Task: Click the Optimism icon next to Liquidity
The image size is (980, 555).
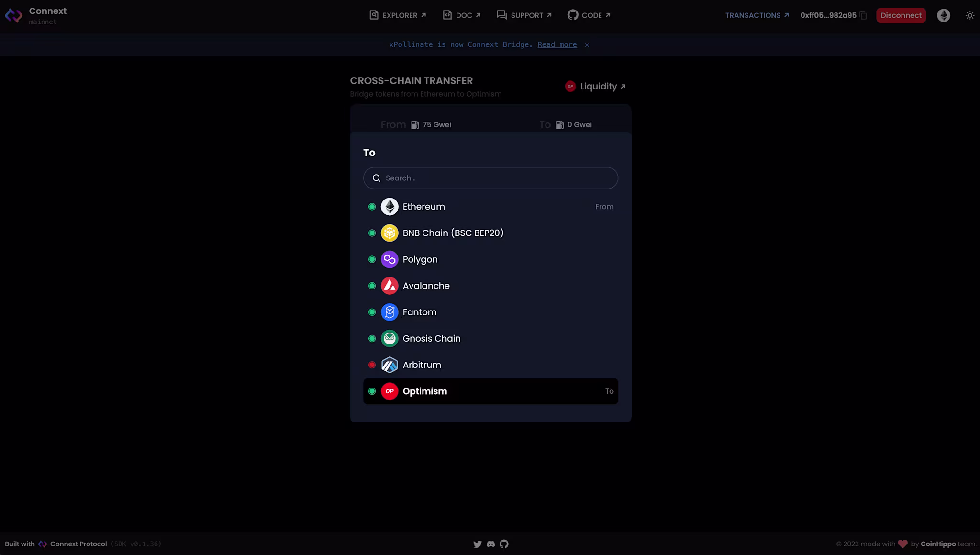Action: click(x=570, y=87)
